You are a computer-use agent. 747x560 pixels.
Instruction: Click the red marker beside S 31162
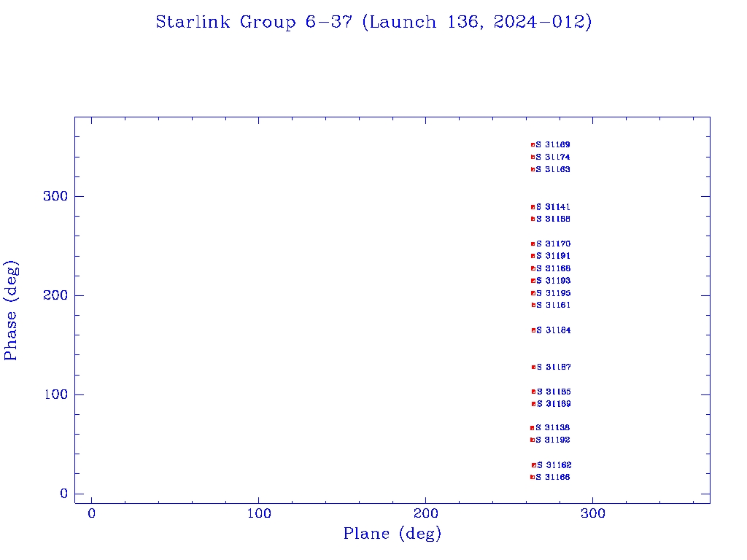click(534, 465)
